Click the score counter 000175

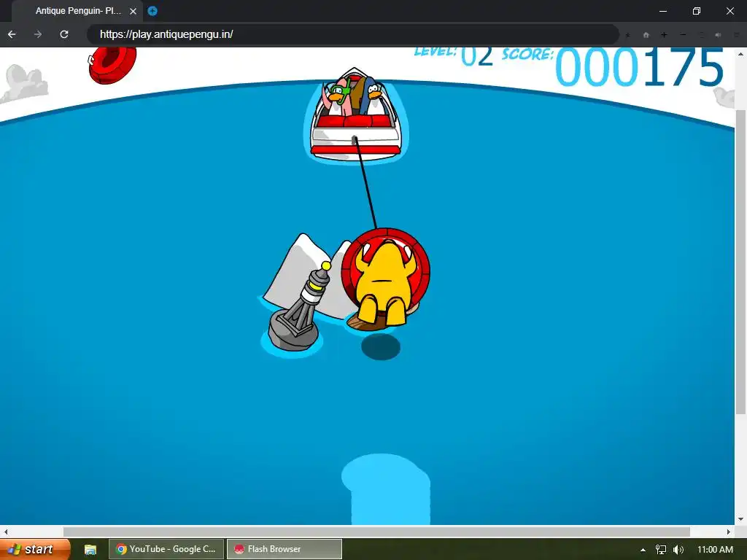[639, 68]
